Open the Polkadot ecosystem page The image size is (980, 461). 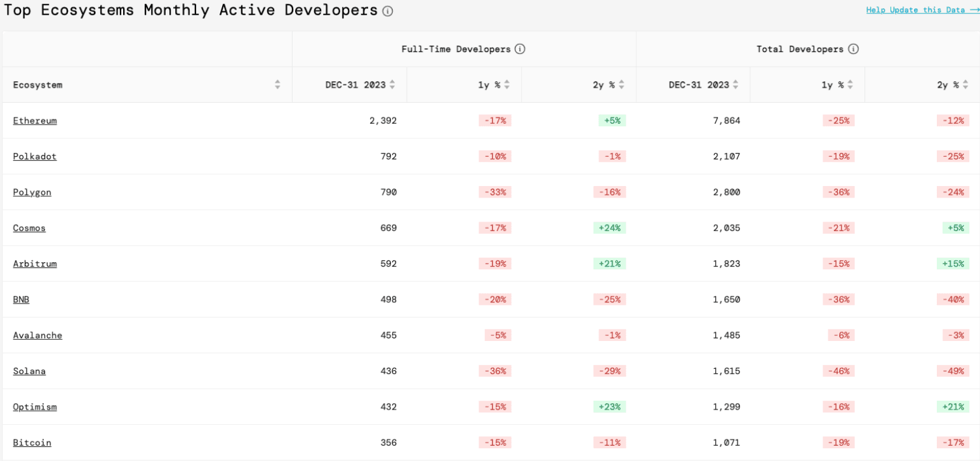tap(35, 156)
